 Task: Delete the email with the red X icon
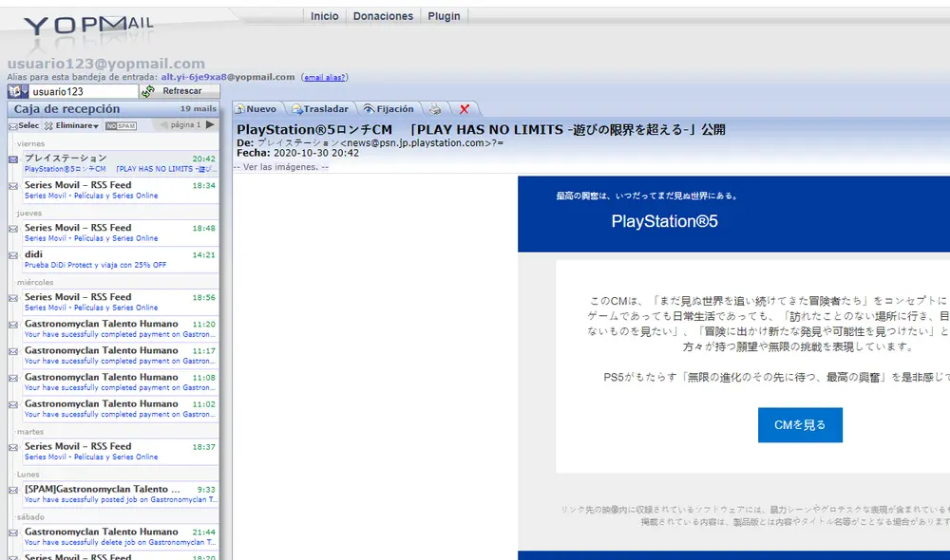click(464, 108)
